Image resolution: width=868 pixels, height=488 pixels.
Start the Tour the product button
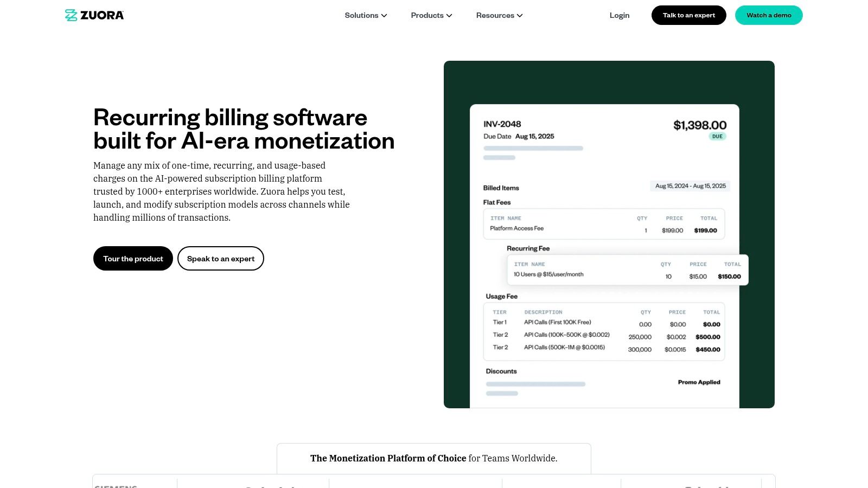tap(133, 259)
